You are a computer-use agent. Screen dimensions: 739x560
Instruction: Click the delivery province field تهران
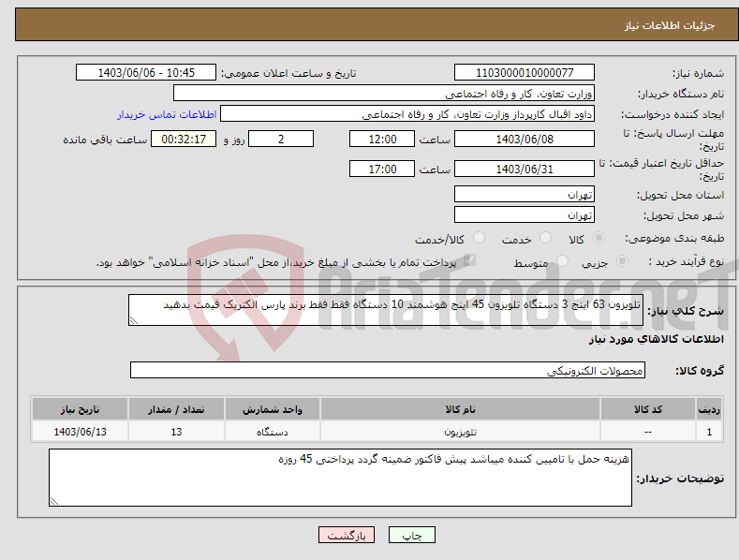525,194
